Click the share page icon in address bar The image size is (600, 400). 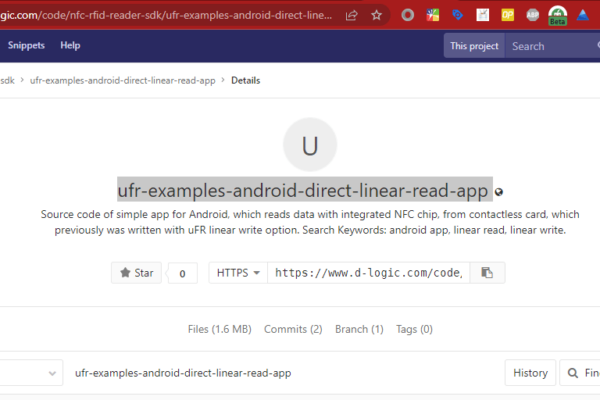[351, 15]
